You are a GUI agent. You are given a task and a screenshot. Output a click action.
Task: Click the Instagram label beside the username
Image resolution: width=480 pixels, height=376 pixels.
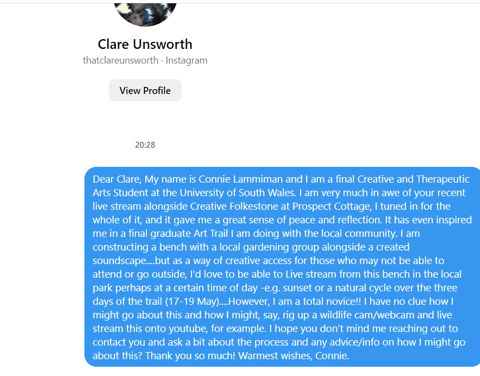(x=186, y=60)
